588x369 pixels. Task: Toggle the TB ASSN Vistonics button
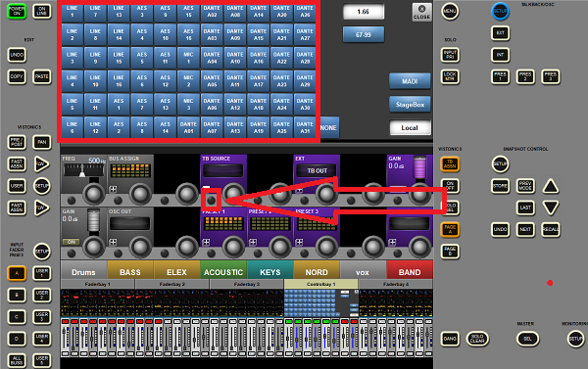(450, 164)
